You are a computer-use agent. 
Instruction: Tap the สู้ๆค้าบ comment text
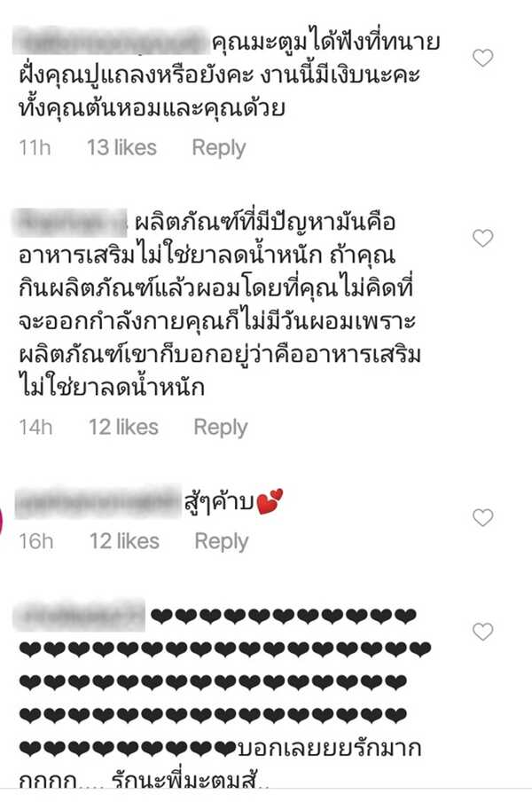coord(233,503)
